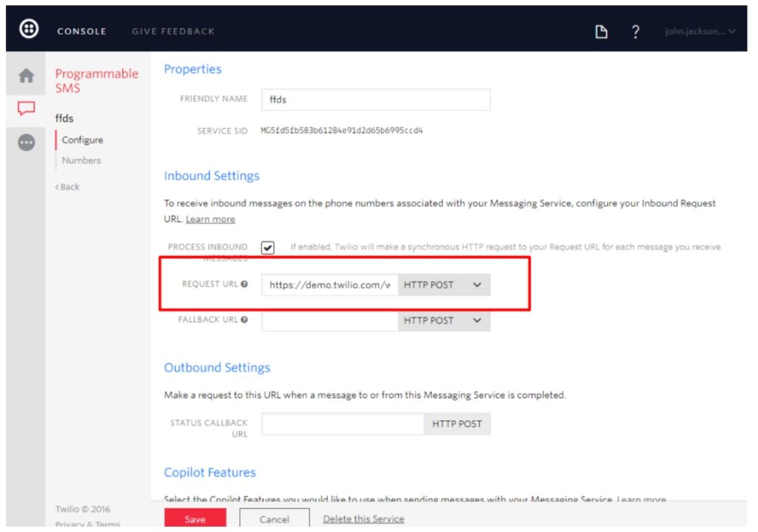
Task: Open Fallback URL HTTP POST dropdown
Action: [444, 320]
